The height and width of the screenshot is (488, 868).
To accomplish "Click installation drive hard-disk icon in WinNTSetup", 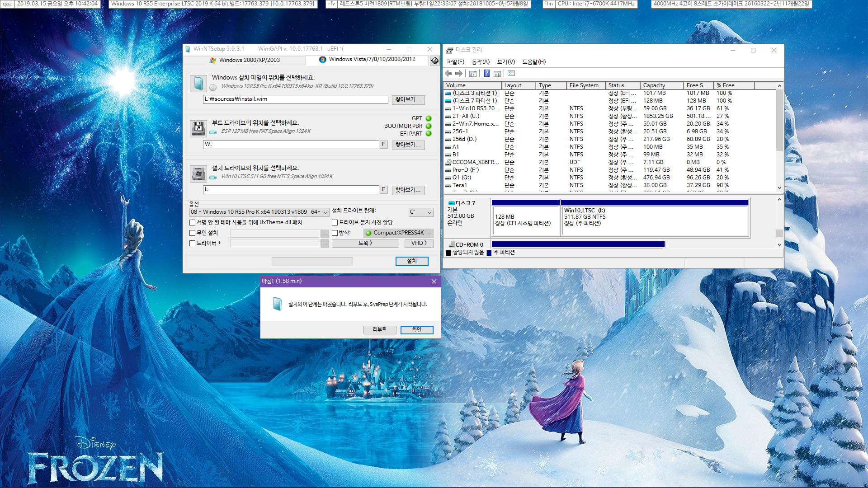I will coord(198,174).
